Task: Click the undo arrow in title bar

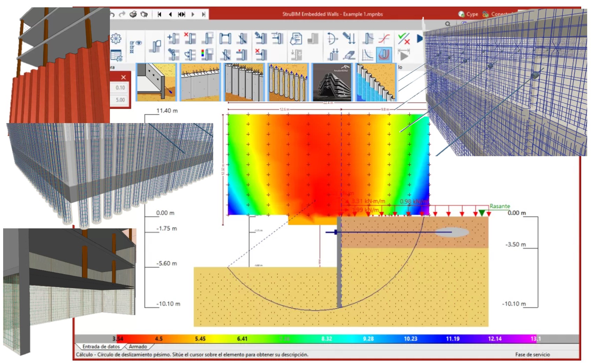Action: pyautogui.click(x=112, y=14)
